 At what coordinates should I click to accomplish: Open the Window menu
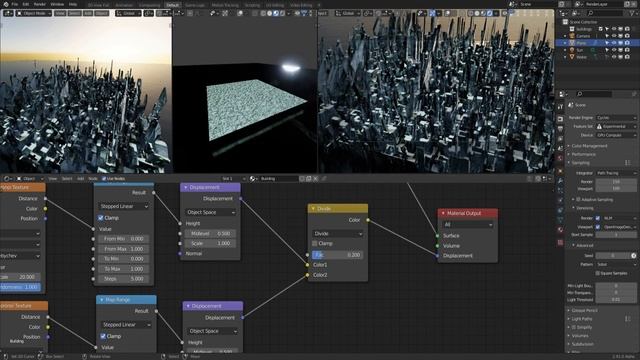pos(57,4)
